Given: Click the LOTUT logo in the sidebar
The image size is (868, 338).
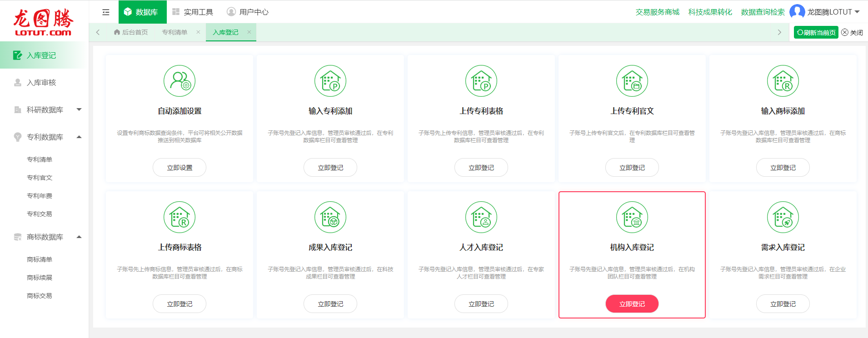Looking at the screenshot, I should 43,22.
